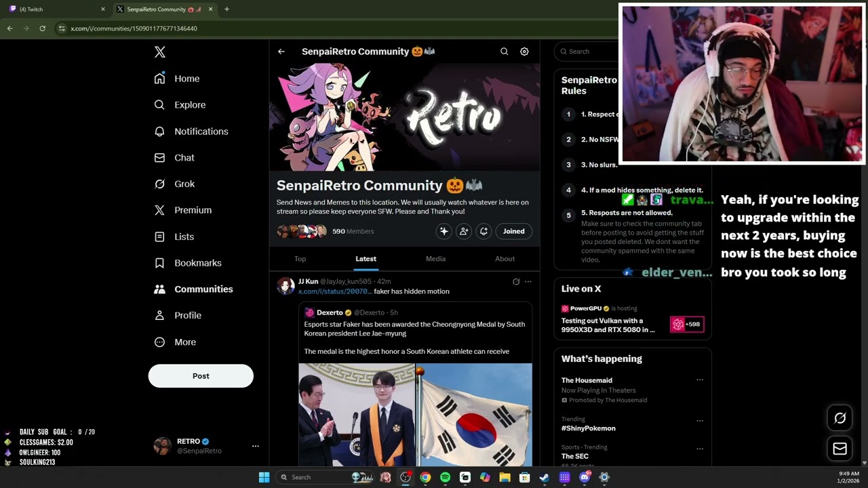Open Premium in the sidebar
The height and width of the screenshot is (488, 868).
click(183, 210)
